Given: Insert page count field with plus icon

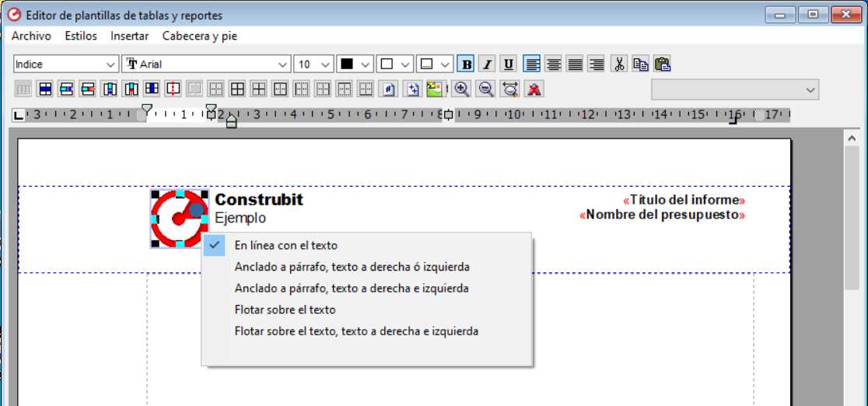Looking at the screenshot, I should point(411,89).
